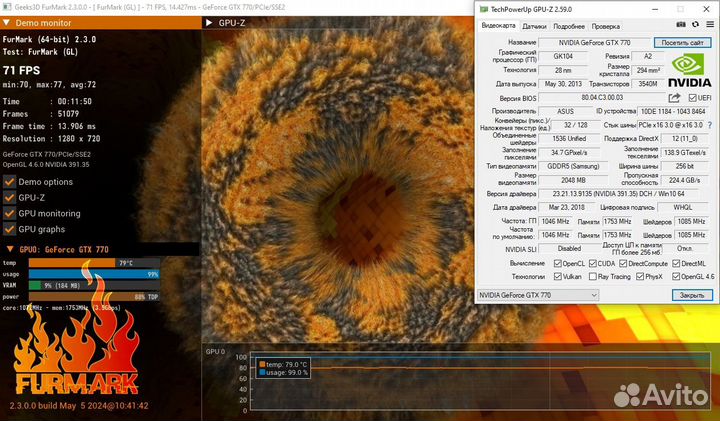
Task: Click the GK104 GPU field
Action: click(562, 56)
